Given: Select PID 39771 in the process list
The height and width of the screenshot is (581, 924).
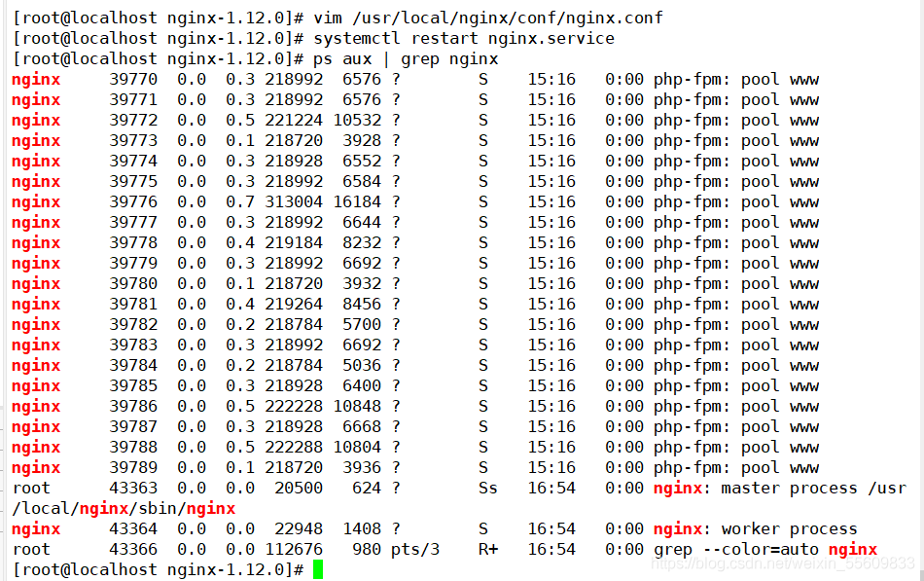Looking at the screenshot, I should (x=133, y=99).
